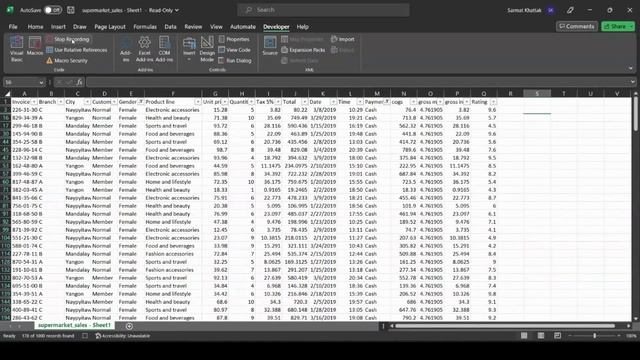Screen dimensions: 640x360
Task: Open the Invoice column filter dropdown
Action: click(34, 102)
